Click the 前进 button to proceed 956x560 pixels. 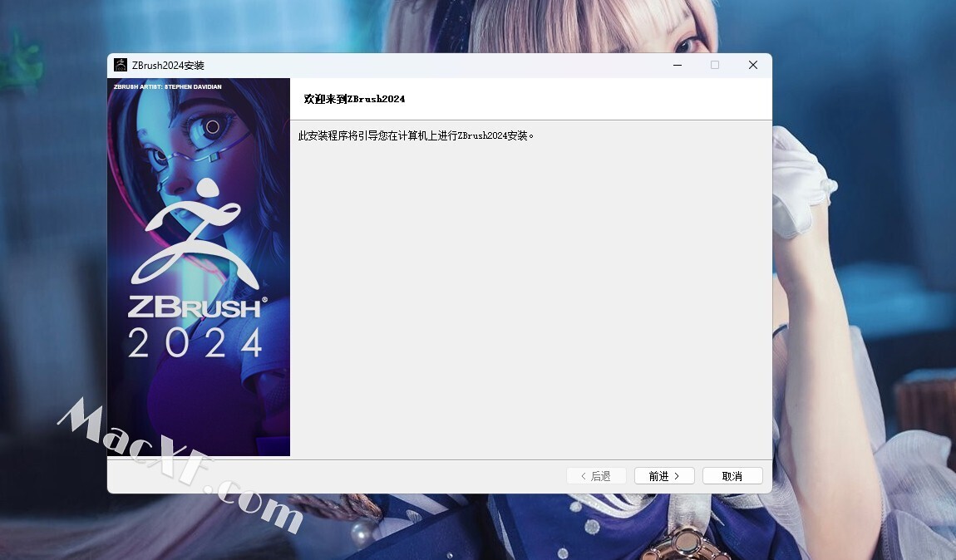(664, 476)
